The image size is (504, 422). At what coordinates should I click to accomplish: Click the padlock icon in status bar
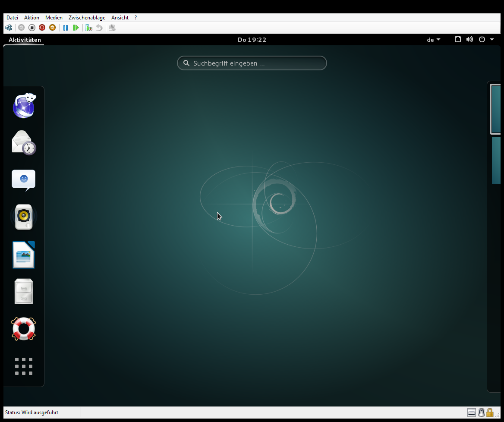click(490, 413)
